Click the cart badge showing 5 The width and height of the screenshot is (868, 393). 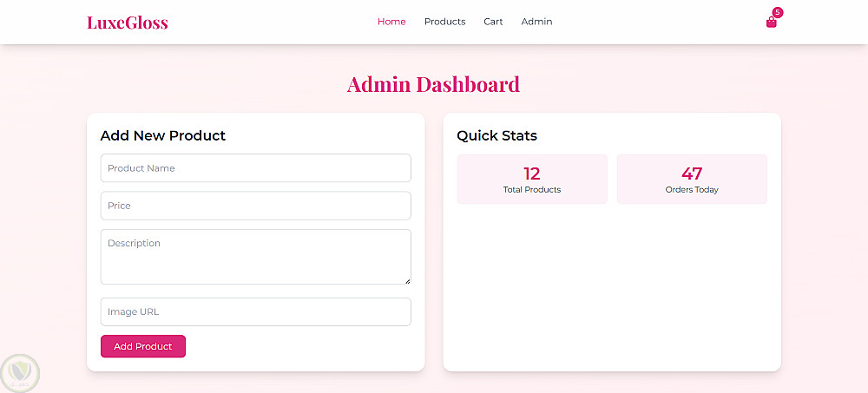pos(778,12)
